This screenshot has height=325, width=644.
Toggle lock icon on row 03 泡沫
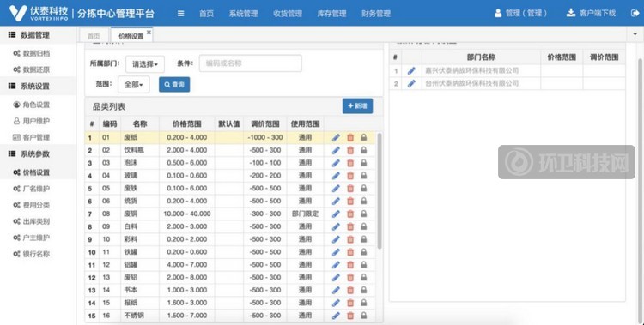click(x=363, y=163)
